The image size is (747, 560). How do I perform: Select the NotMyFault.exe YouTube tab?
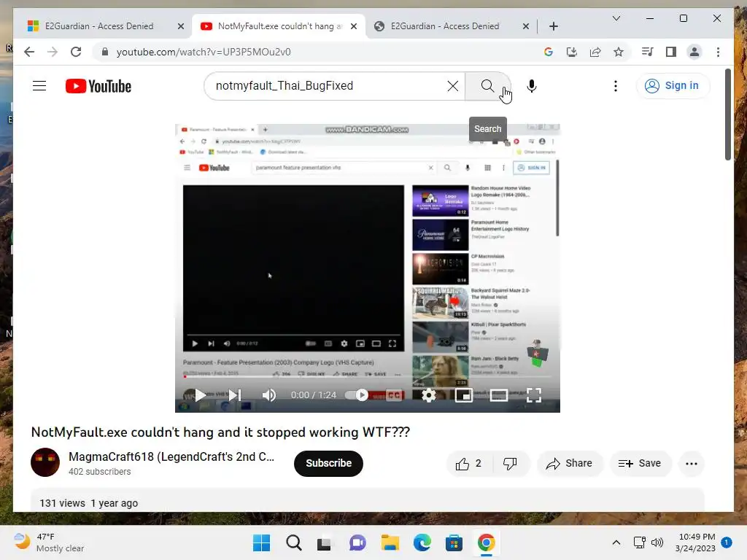[x=279, y=26]
